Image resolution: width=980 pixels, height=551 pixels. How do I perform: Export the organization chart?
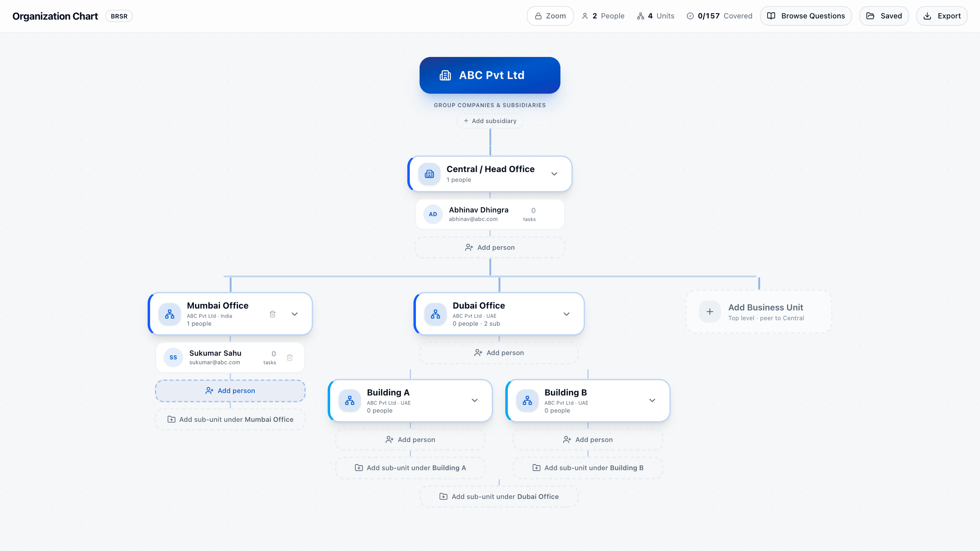click(x=941, y=16)
